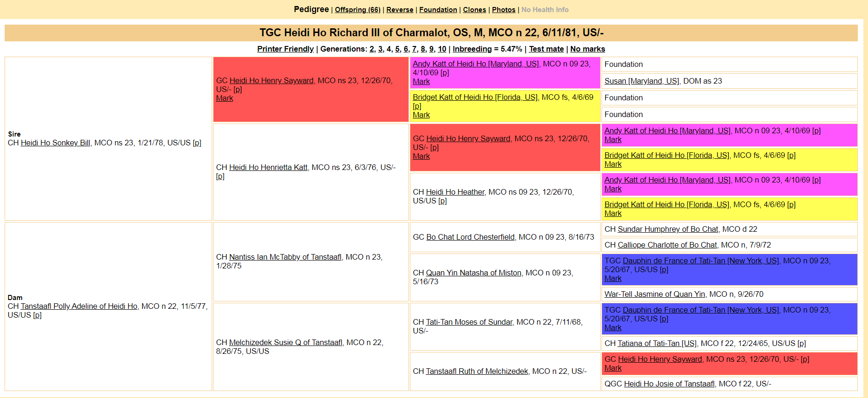Open sire Heidi Ho Sonkey Bill

[x=55, y=143]
